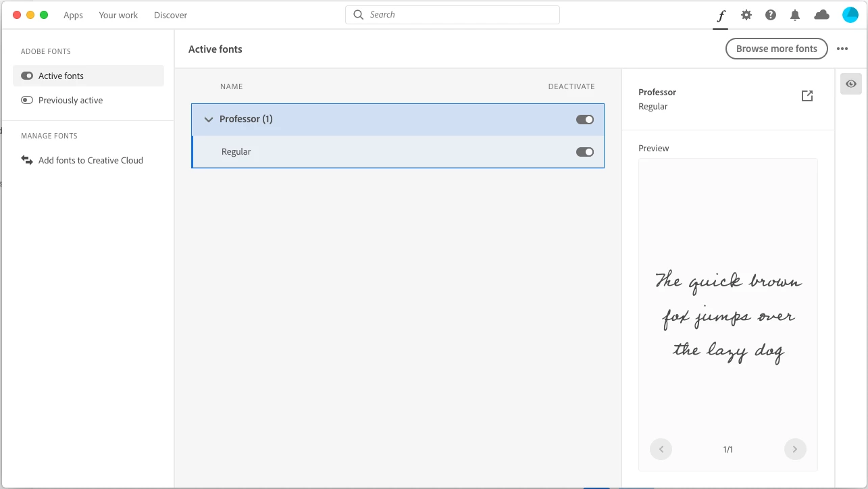The height and width of the screenshot is (489, 868).
Task: Click the Professor font preview image
Action: pyautogui.click(x=728, y=315)
